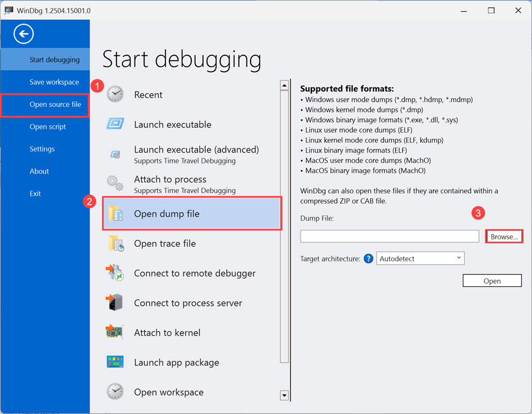Choose the Launch app package label

176,362
